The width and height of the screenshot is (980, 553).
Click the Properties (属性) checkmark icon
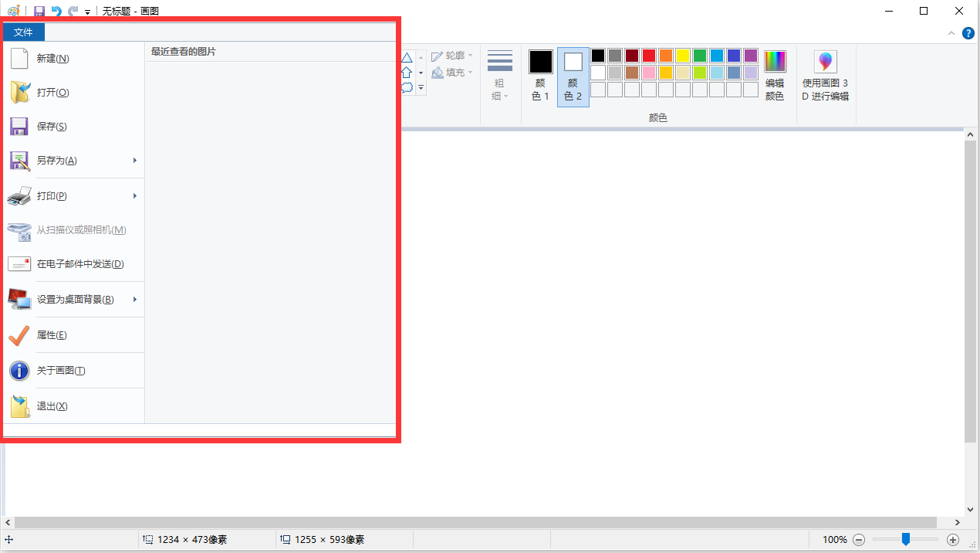[19, 335]
